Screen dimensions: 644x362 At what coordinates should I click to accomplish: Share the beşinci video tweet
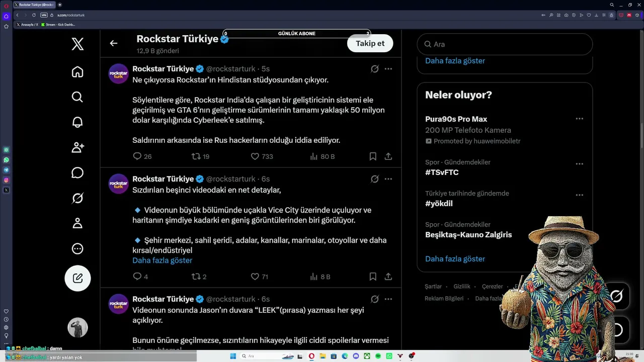click(388, 277)
